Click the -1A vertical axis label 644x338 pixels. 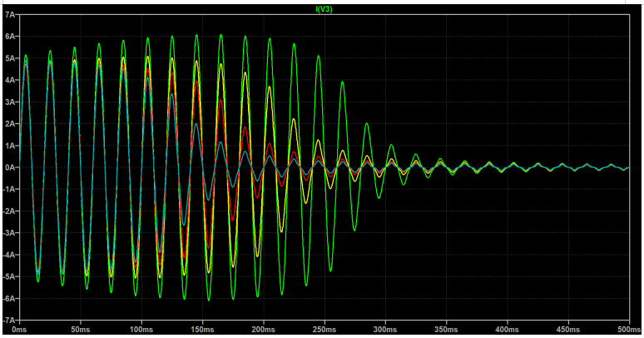(x=9, y=190)
